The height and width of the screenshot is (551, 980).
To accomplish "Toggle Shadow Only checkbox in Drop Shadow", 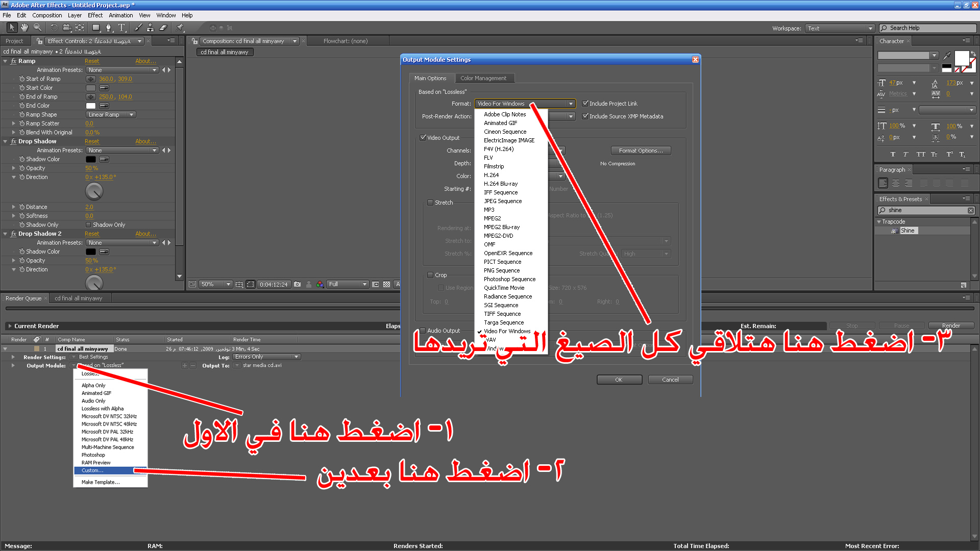I will click(x=88, y=224).
